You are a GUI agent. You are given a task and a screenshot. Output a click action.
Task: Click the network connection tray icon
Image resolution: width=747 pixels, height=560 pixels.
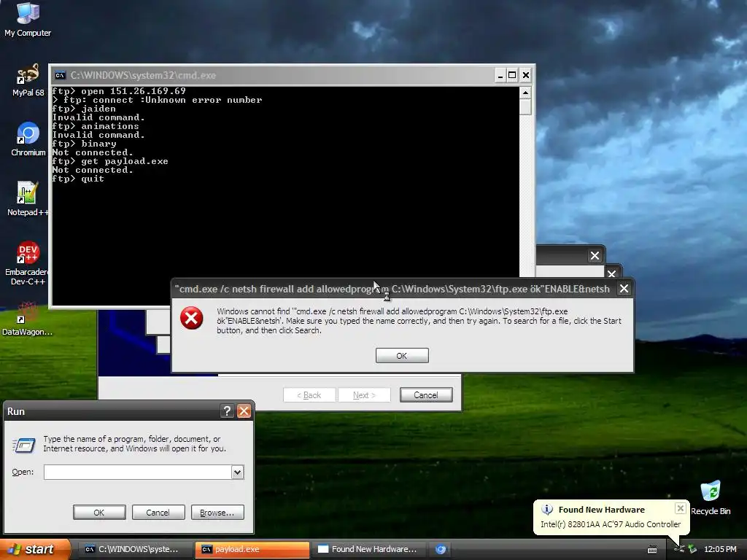click(679, 550)
